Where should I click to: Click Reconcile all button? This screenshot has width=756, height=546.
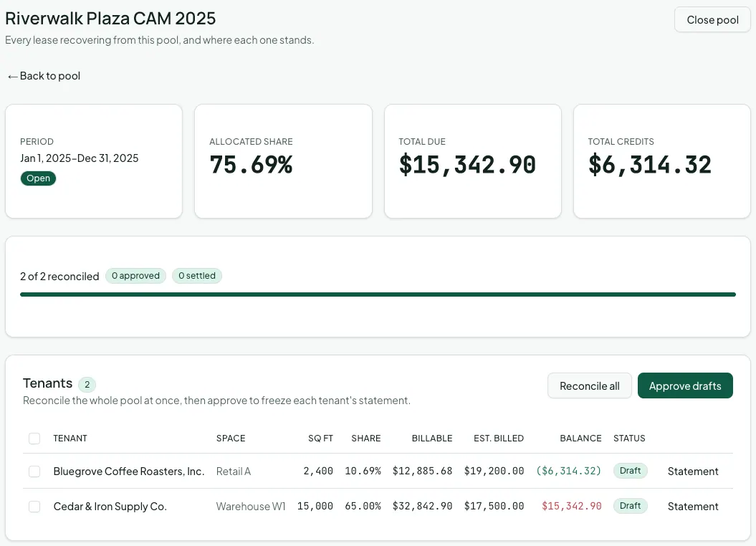(x=589, y=385)
